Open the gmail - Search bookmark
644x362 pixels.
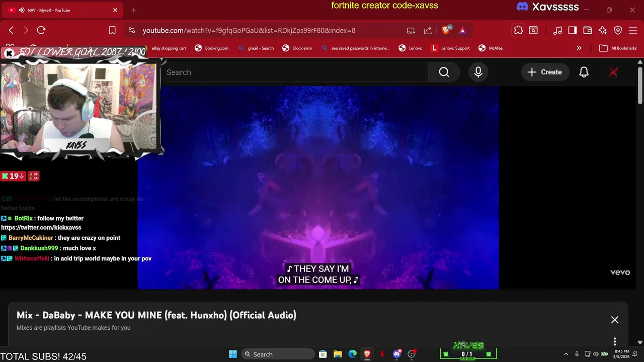pyautogui.click(x=256, y=48)
